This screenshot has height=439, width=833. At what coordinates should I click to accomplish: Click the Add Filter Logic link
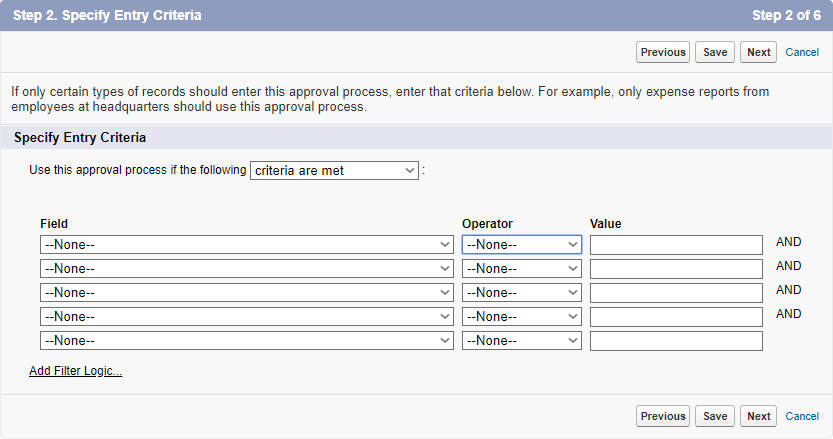[x=76, y=371]
